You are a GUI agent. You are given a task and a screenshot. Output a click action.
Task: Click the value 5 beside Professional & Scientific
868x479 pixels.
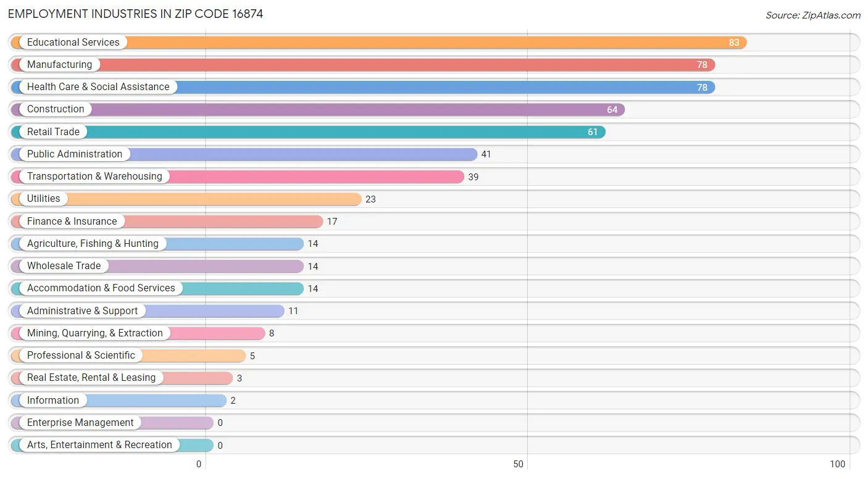tap(252, 356)
